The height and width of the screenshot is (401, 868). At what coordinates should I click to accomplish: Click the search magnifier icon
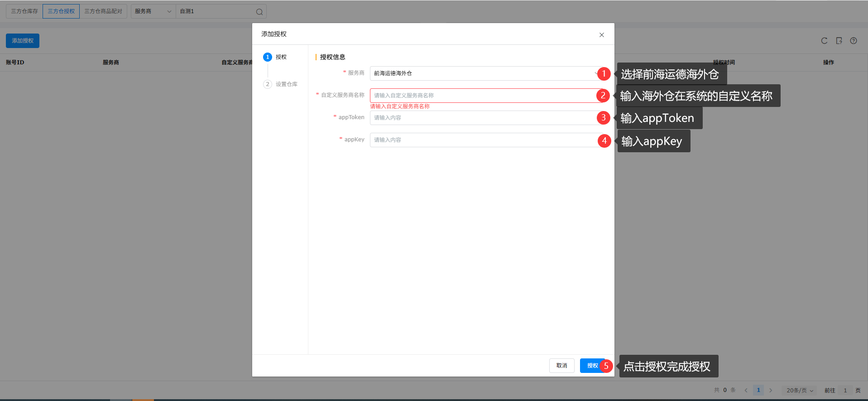tap(259, 12)
